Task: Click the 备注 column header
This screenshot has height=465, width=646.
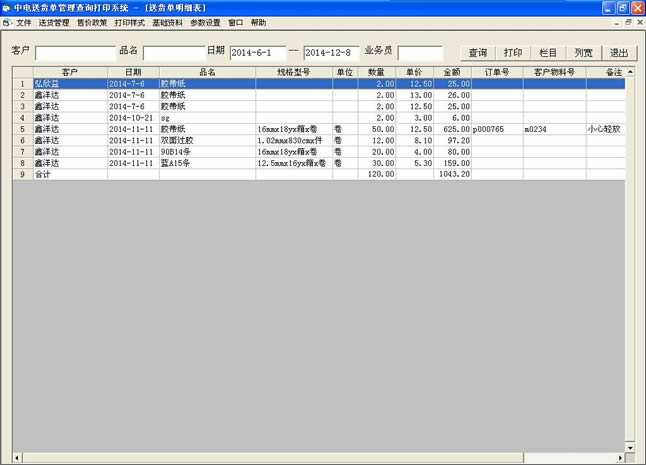Action: pos(606,72)
